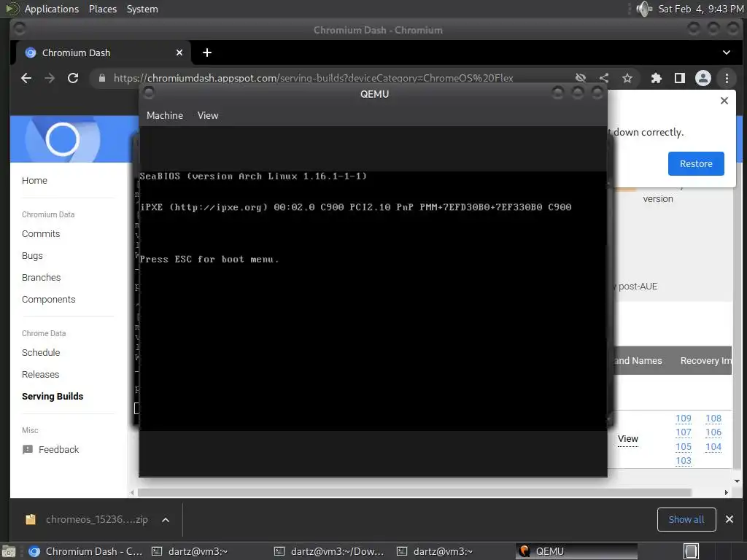Switch to Chromium Dash taskbar item
The width and height of the screenshot is (747, 560).
tap(86, 551)
